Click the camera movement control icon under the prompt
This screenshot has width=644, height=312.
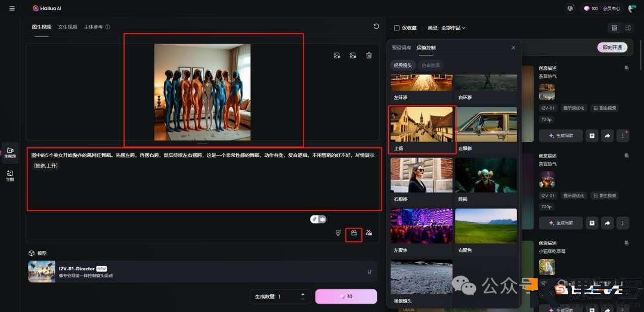click(354, 233)
